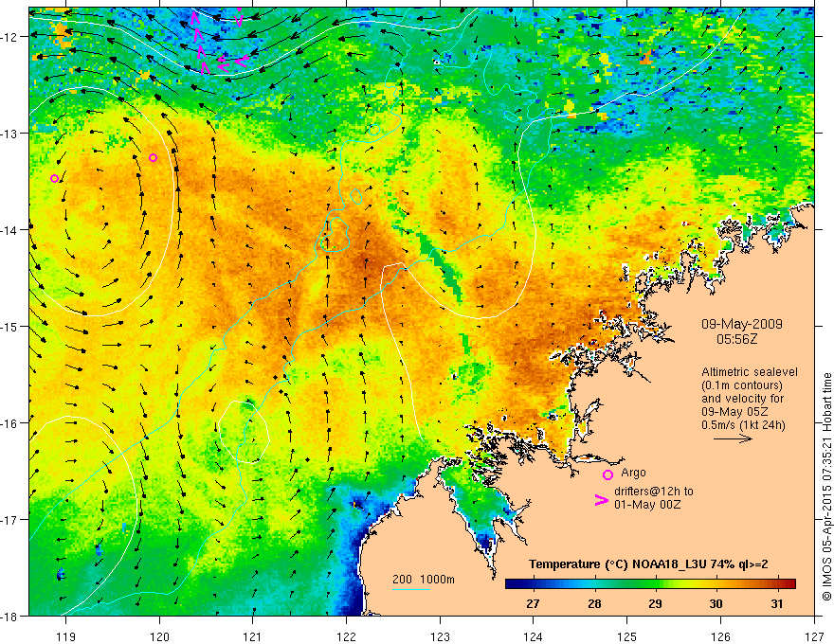Click the latitude axis label '-14'
834x644 pixels.
pos(10,229)
